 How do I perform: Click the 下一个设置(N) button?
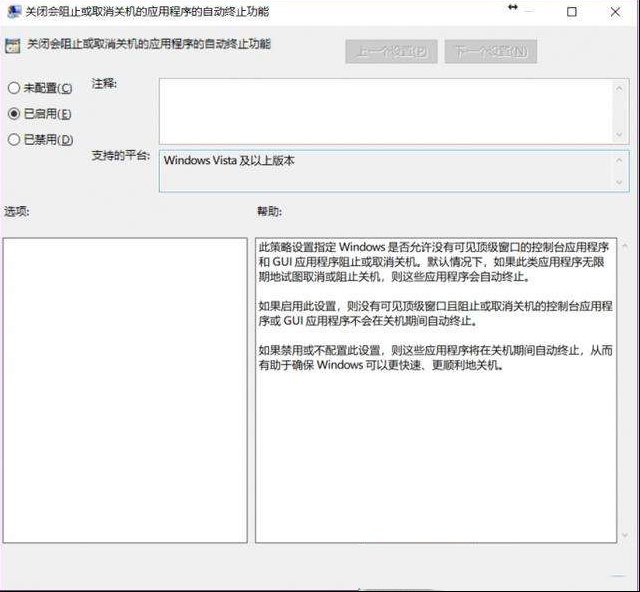pyautogui.click(x=491, y=51)
